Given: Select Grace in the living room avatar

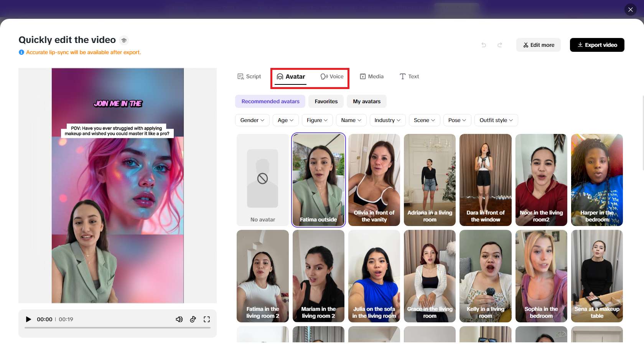Looking at the screenshot, I should click(x=430, y=276).
